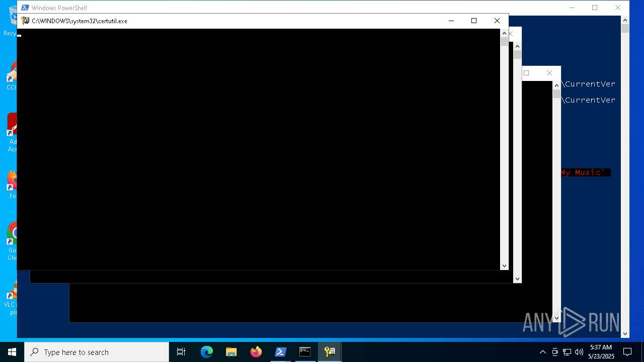The image size is (644, 362).
Task: Open volume control tray icon
Action: [x=579, y=352]
